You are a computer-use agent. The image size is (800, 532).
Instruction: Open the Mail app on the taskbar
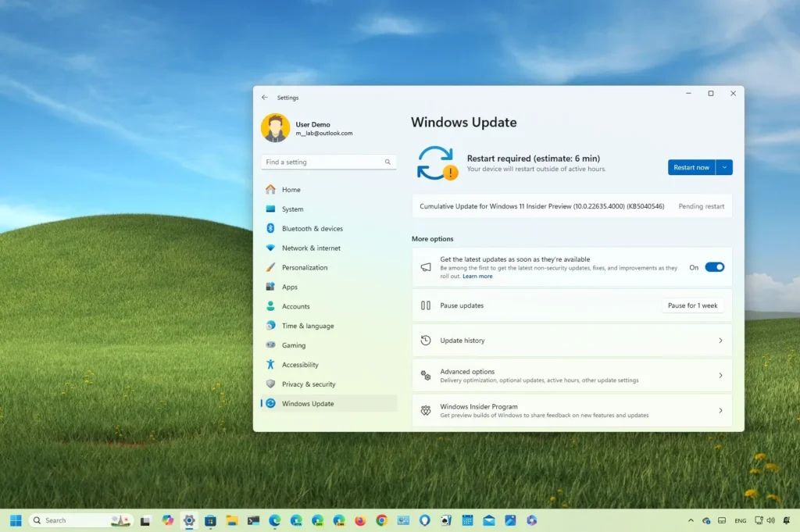[489, 520]
